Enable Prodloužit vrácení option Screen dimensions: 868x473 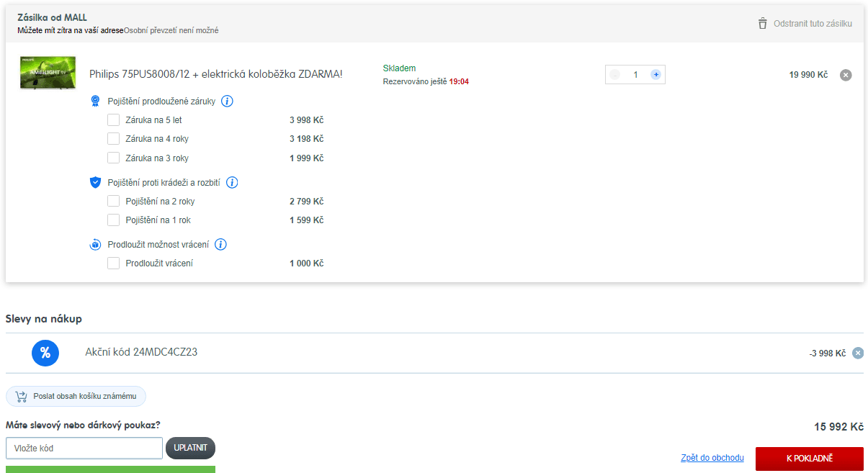114,263
